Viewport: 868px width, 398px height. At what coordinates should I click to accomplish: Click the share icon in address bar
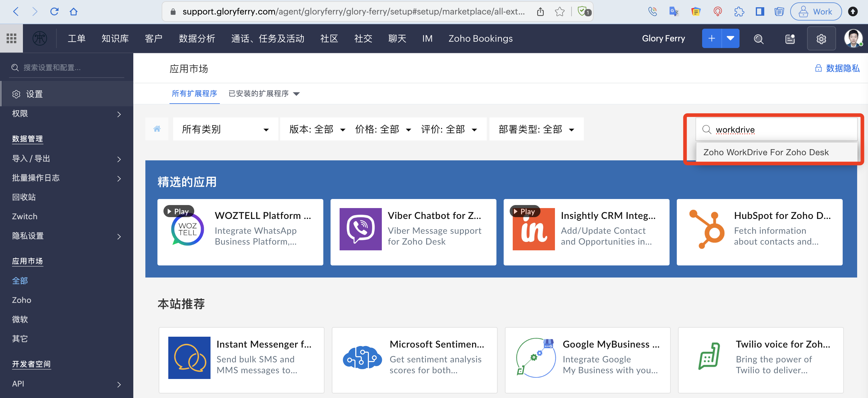tap(540, 12)
